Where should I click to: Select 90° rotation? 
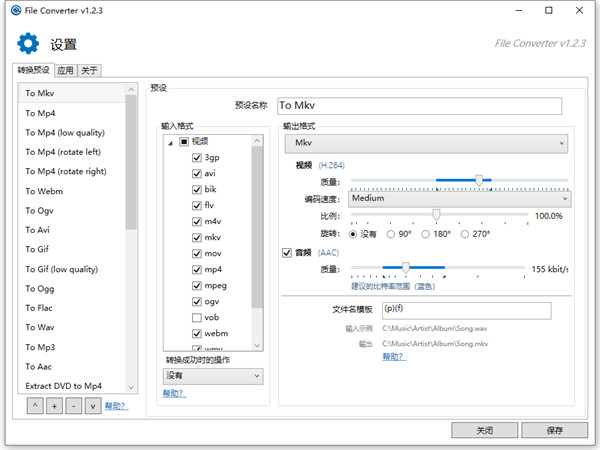[x=391, y=234]
